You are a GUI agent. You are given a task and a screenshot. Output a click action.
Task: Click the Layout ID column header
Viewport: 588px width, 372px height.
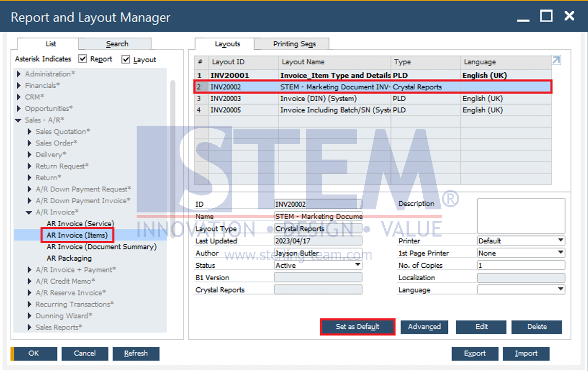pos(243,62)
